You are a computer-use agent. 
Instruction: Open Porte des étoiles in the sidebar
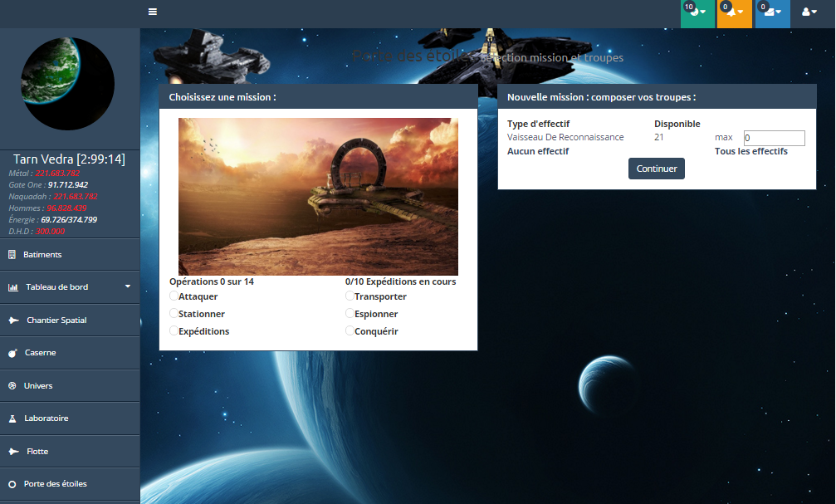point(70,484)
